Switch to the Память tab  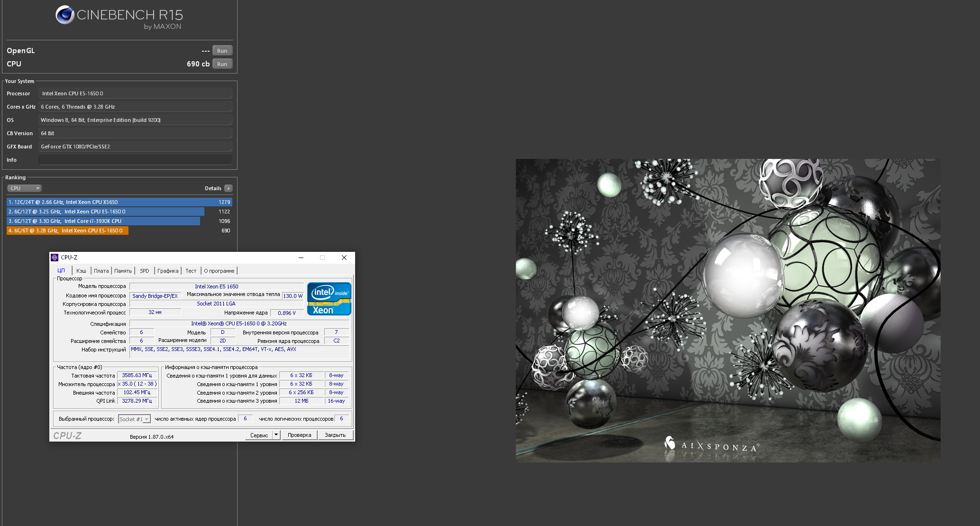[123, 271]
